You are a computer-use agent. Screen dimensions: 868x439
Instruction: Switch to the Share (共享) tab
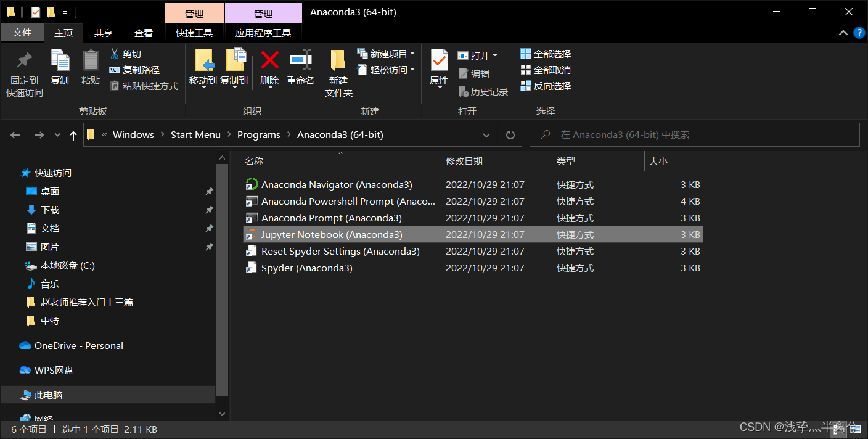pos(104,33)
